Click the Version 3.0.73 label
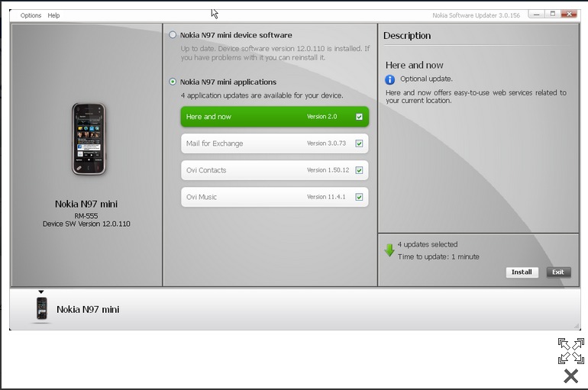 click(x=326, y=143)
